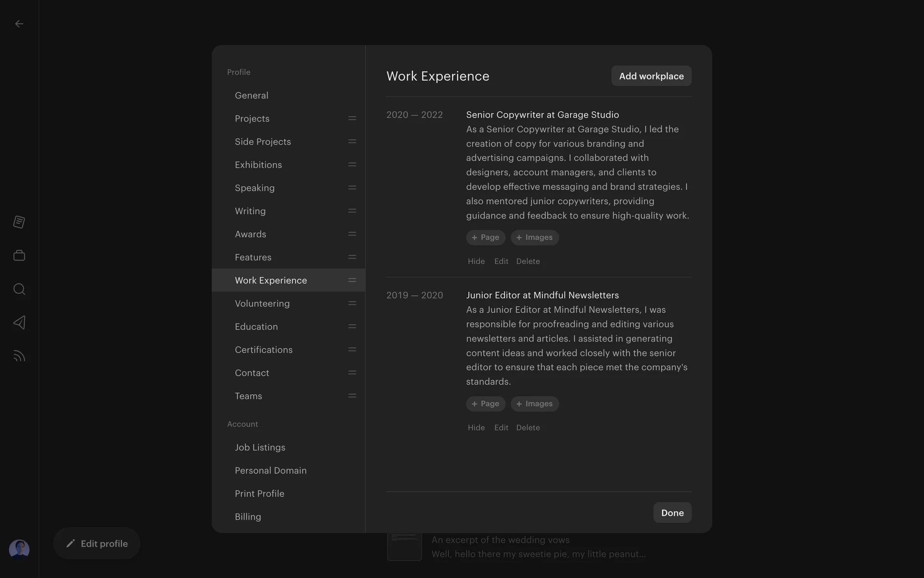Click the search magnifier icon
This screenshot has width=924, height=578.
pos(19,289)
